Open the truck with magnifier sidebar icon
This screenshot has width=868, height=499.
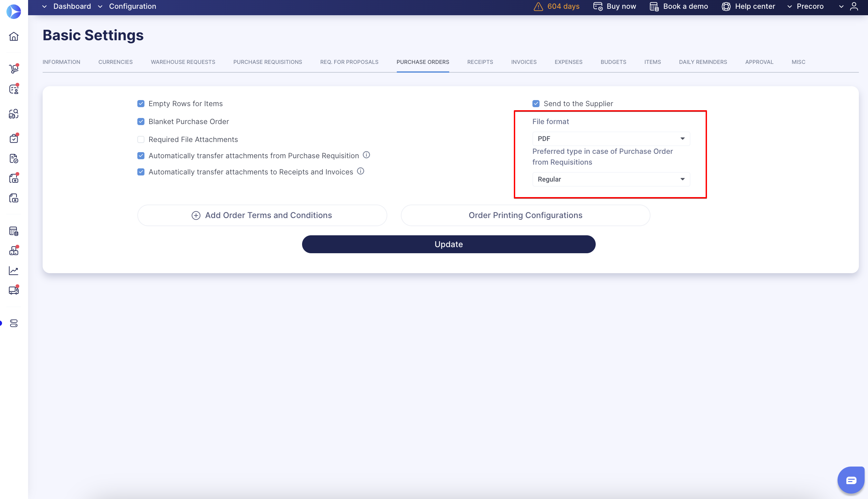14,114
